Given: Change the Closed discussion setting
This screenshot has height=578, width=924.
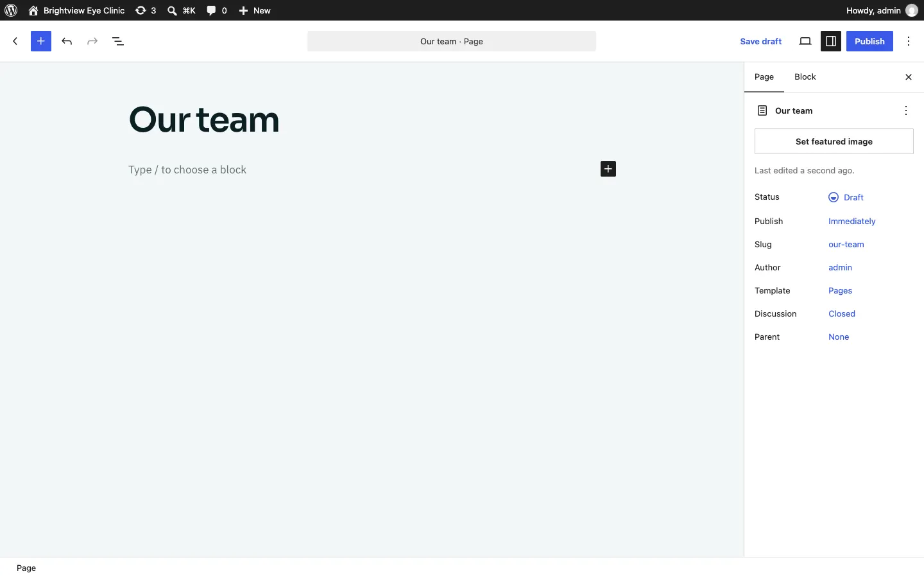Looking at the screenshot, I should click(x=842, y=314).
